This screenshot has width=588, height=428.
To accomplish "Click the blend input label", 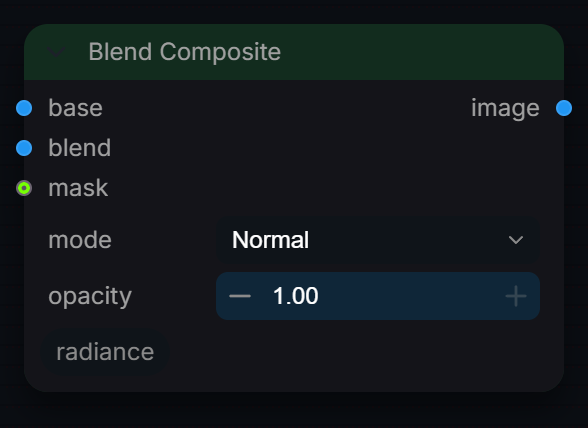I will (x=80, y=148).
